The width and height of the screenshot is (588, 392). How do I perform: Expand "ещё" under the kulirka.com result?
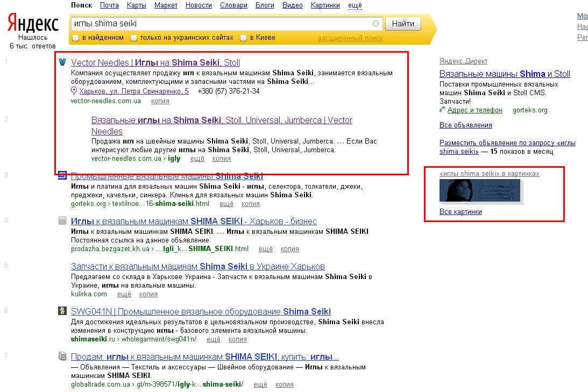click(x=124, y=294)
